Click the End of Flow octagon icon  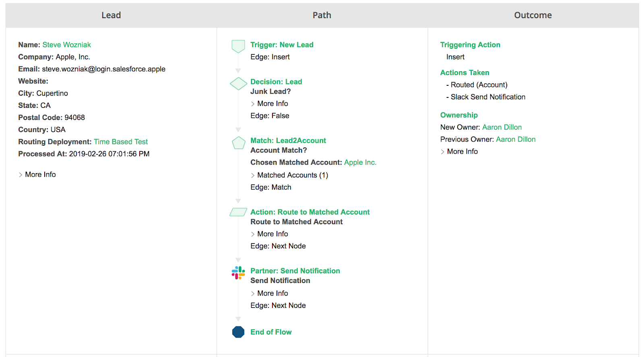click(238, 332)
